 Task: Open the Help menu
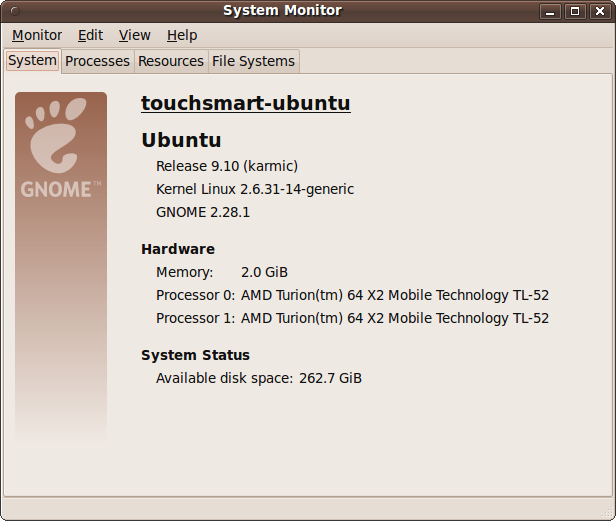[182, 35]
